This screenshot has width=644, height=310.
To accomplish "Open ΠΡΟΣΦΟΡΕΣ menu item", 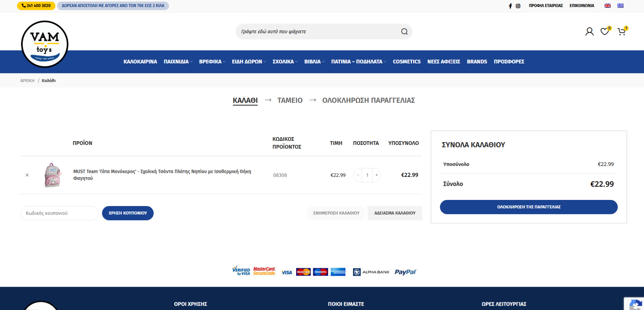I will 509,61.
